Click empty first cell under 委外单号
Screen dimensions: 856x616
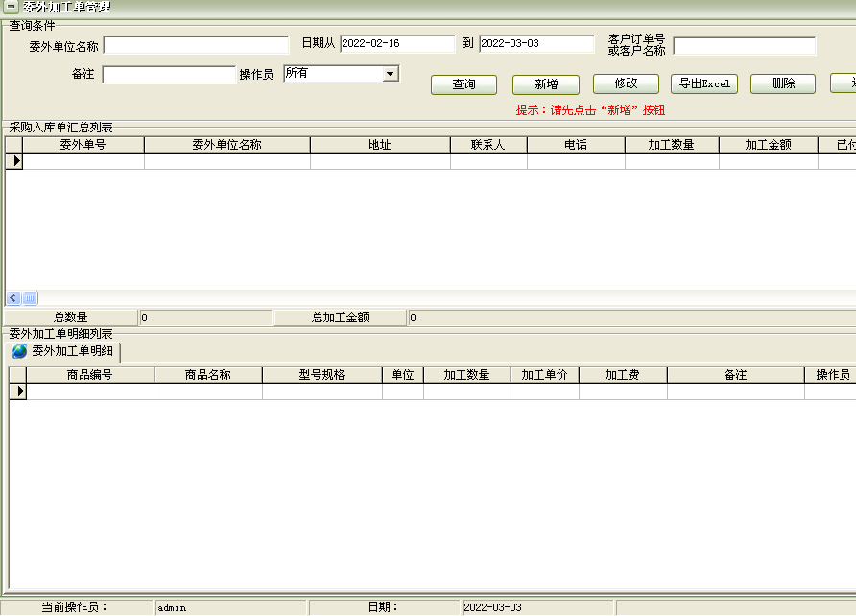click(x=83, y=161)
